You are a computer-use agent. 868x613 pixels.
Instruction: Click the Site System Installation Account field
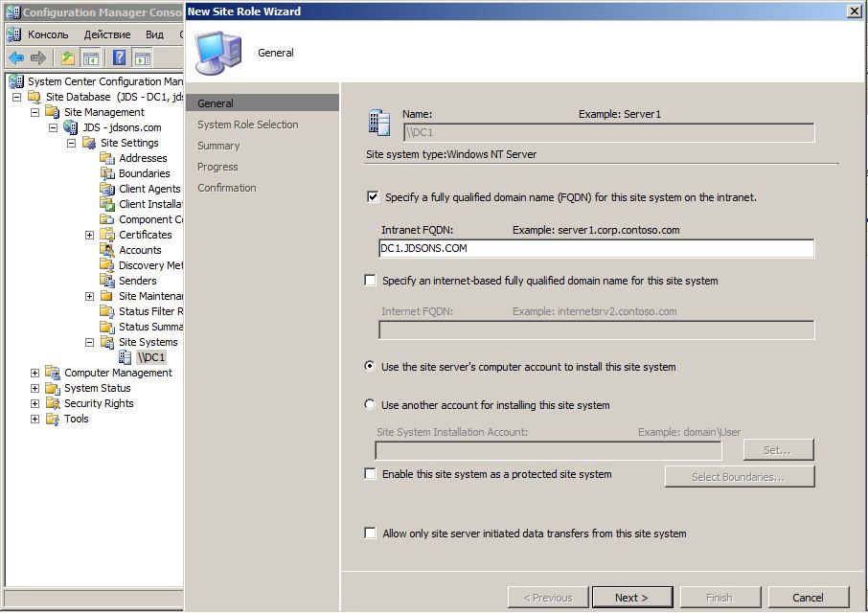coord(549,450)
